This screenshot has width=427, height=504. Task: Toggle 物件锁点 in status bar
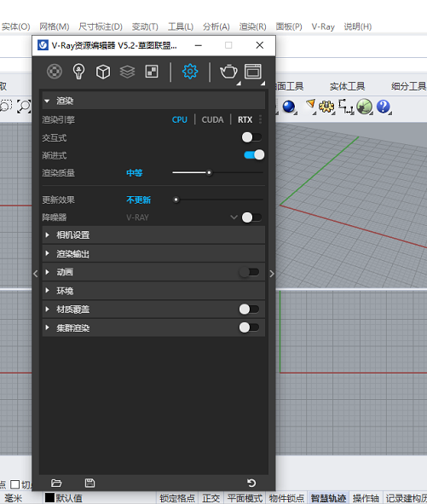click(x=286, y=498)
